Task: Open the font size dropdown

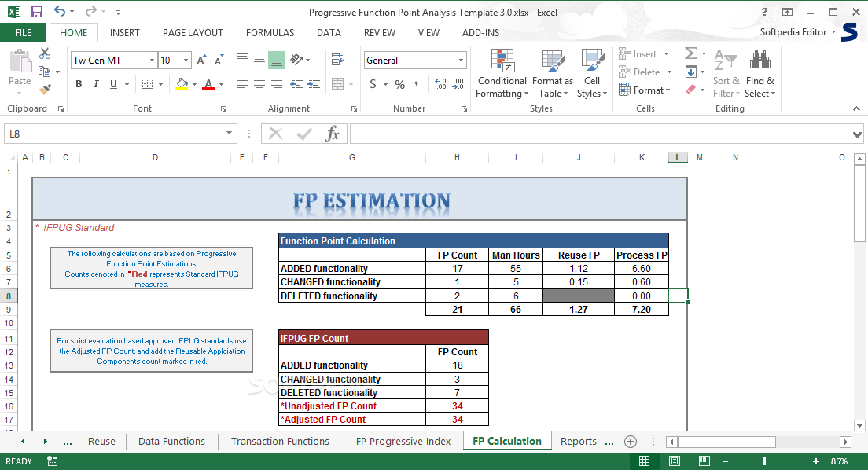Action: pyautogui.click(x=186, y=61)
